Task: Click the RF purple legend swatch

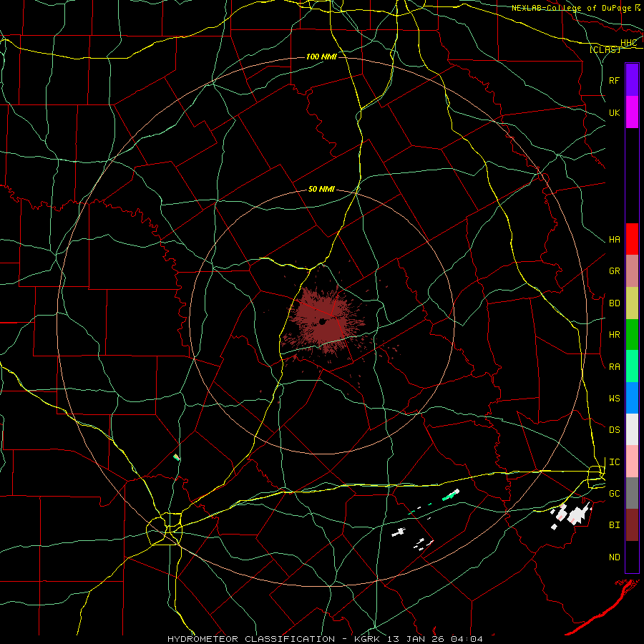Action: point(632,80)
